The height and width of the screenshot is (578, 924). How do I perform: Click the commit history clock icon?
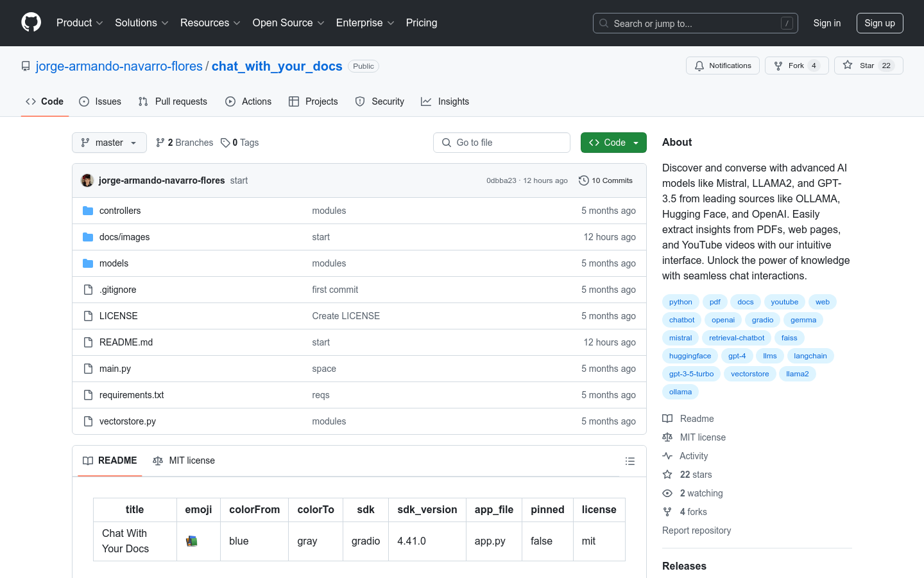[x=583, y=180]
